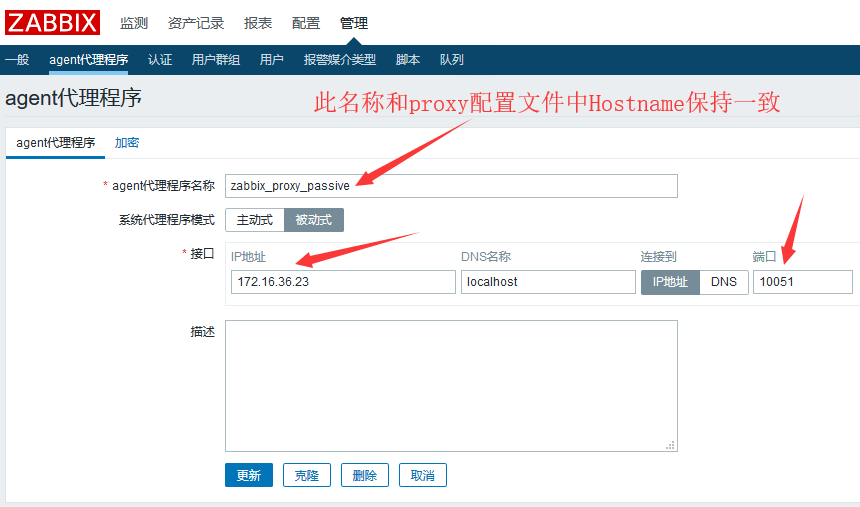The height and width of the screenshot is (507, 860).
Task: Click the ZABBIX logo
Action: [53, 22]
